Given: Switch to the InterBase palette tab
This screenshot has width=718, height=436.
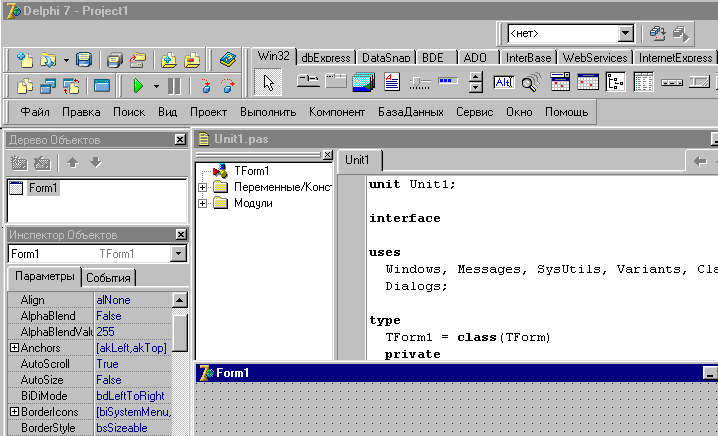Looking at the screenshot, I should pos(528,58).
